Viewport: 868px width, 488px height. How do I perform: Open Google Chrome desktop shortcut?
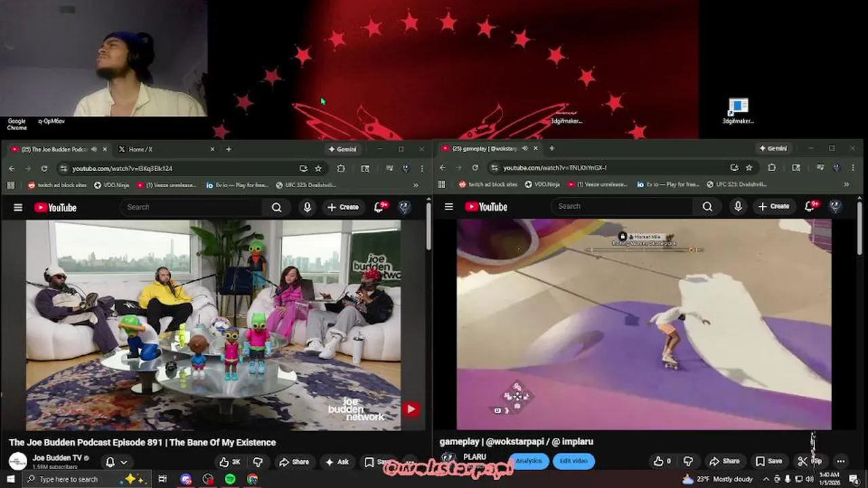point(17,124)
